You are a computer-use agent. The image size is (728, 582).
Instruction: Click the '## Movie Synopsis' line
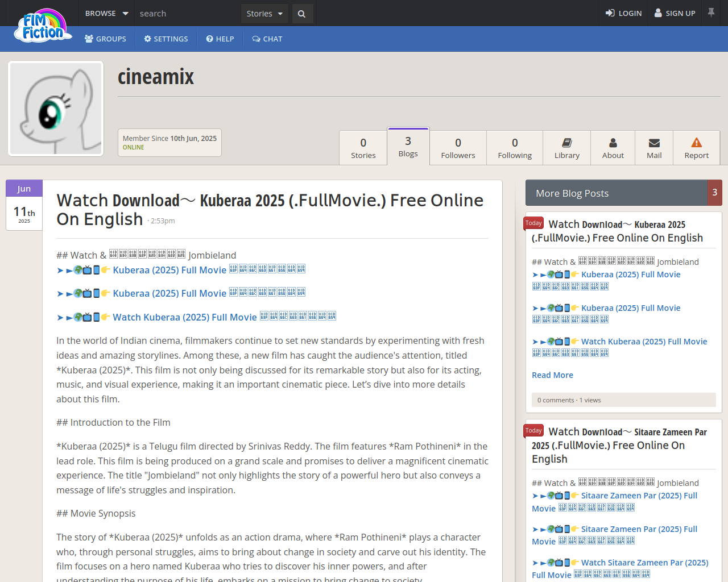click(96, 513)
